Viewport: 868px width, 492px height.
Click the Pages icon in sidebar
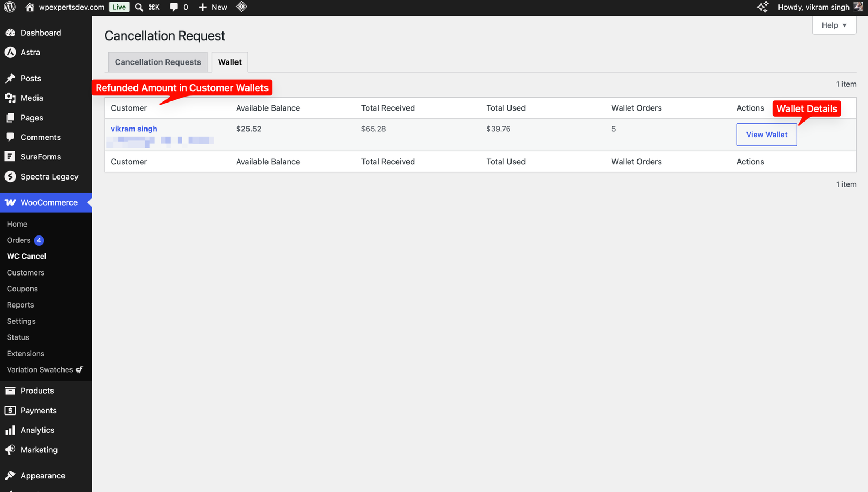10,118
